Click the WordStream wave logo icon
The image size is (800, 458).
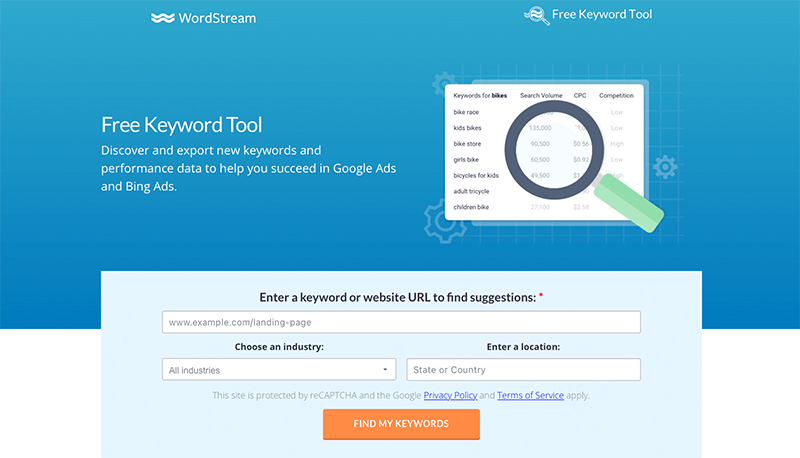[163, 18]
